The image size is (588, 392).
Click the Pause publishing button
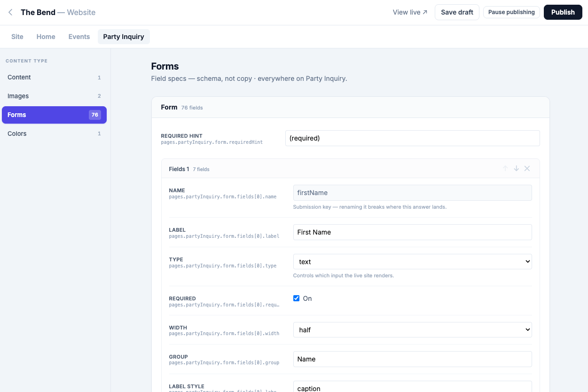(x=511, y=12)
